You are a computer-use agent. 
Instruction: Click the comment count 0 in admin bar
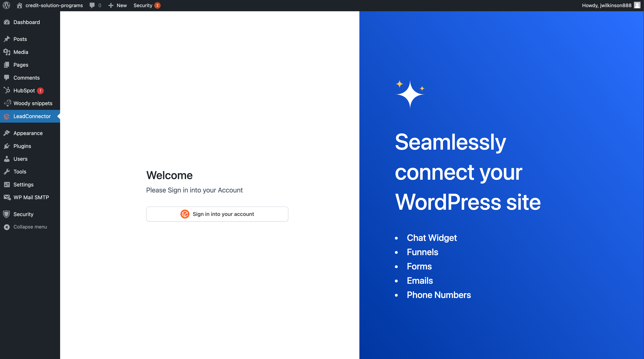pyautogui.click(x=100, y=5)
